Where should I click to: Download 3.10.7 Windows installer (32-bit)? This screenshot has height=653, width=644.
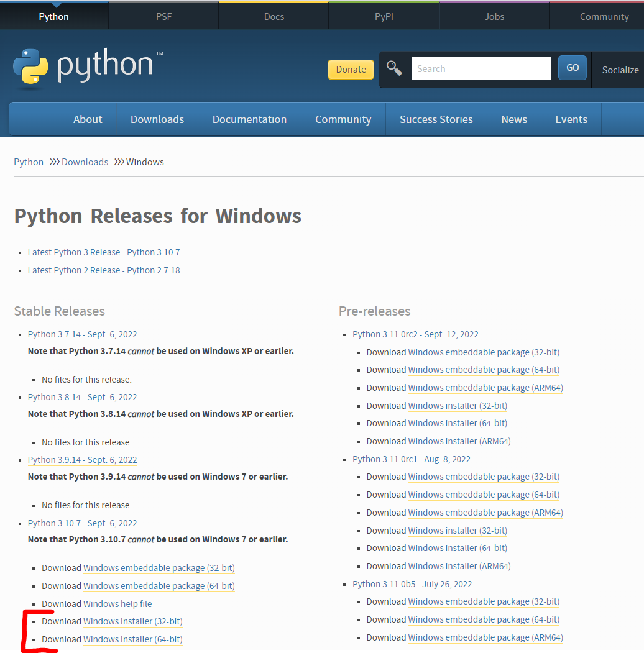[133, 621]
